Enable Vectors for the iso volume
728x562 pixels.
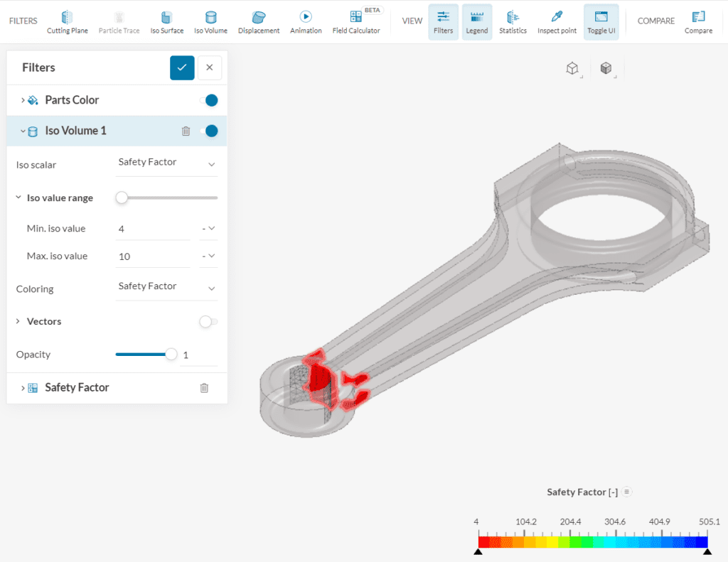tap(208, 321)
